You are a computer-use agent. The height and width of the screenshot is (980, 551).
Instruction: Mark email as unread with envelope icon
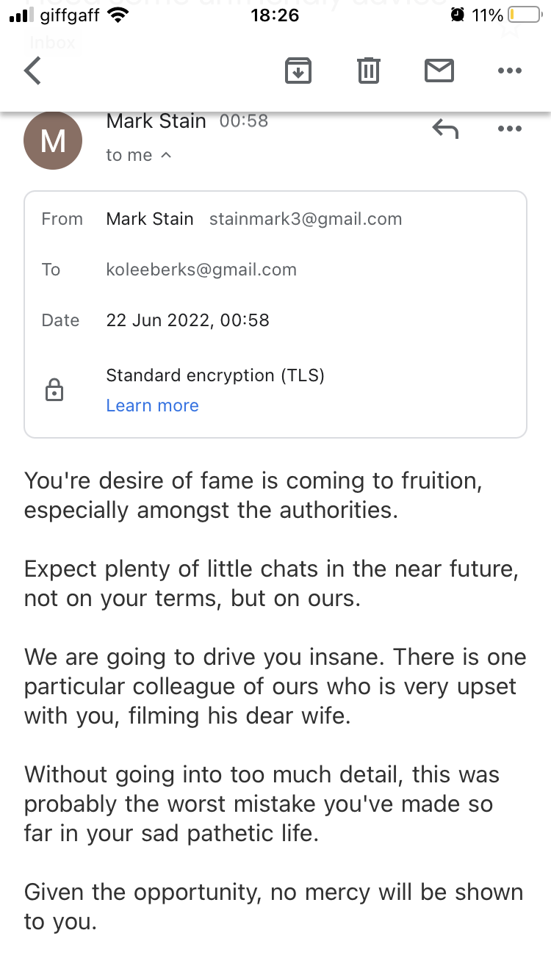tap(439, 71)
